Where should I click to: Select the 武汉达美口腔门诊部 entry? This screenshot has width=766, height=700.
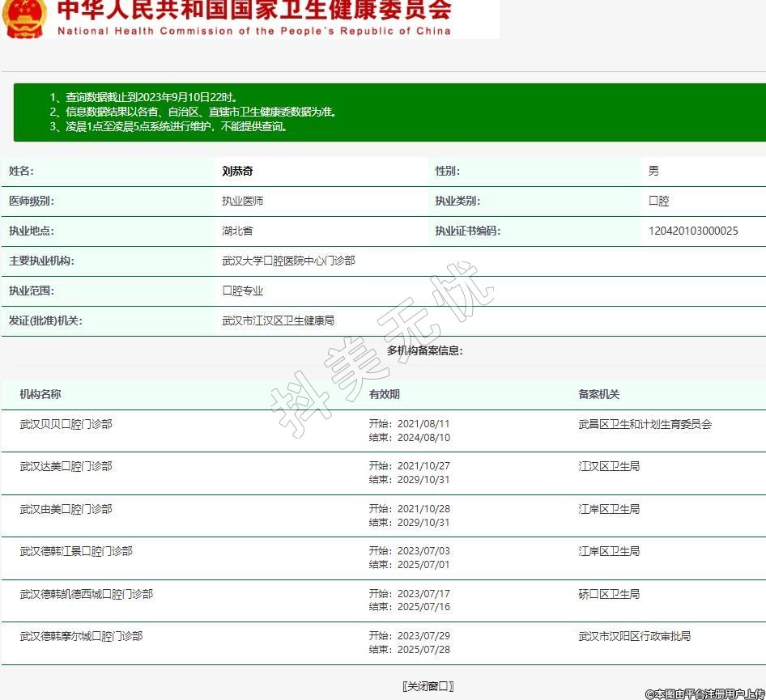66,467
